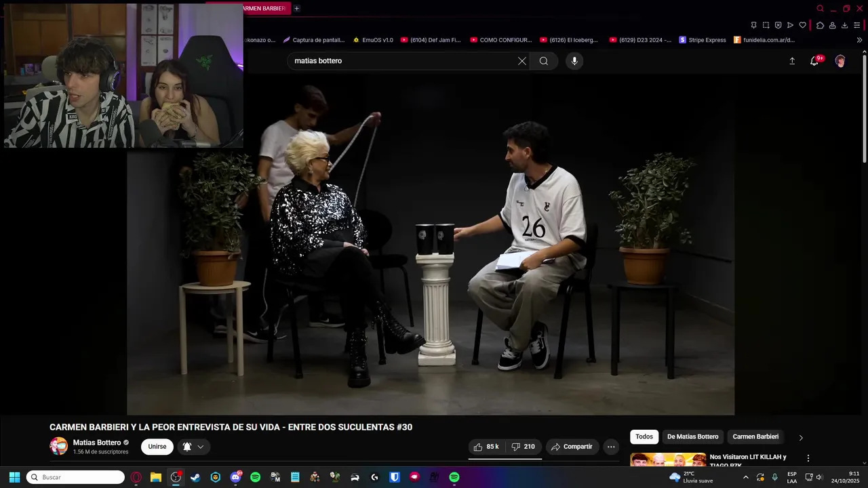Open Bitwarden shield from the taskbar

coord(395,477)
